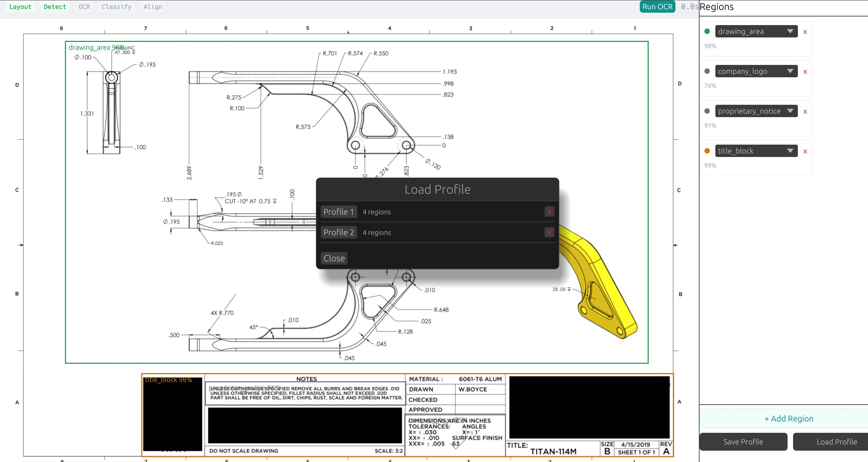Switch to the Layout tab

click(x=20, y=7)
